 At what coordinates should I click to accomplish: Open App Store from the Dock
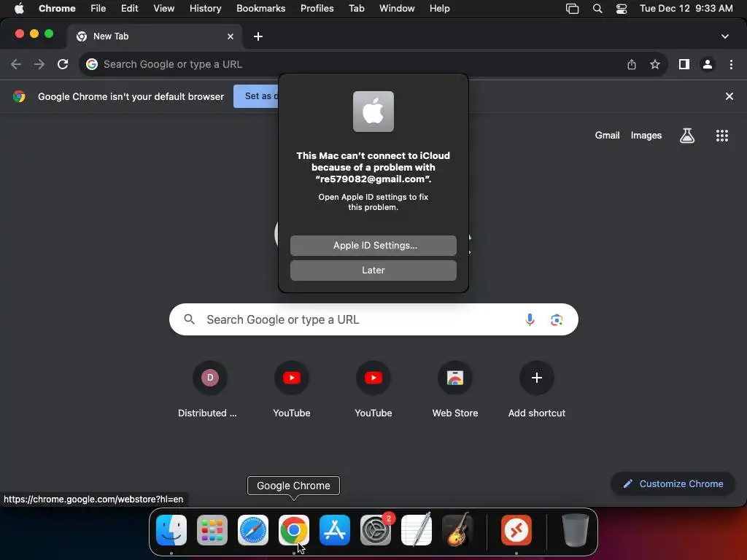pos(334,530)
